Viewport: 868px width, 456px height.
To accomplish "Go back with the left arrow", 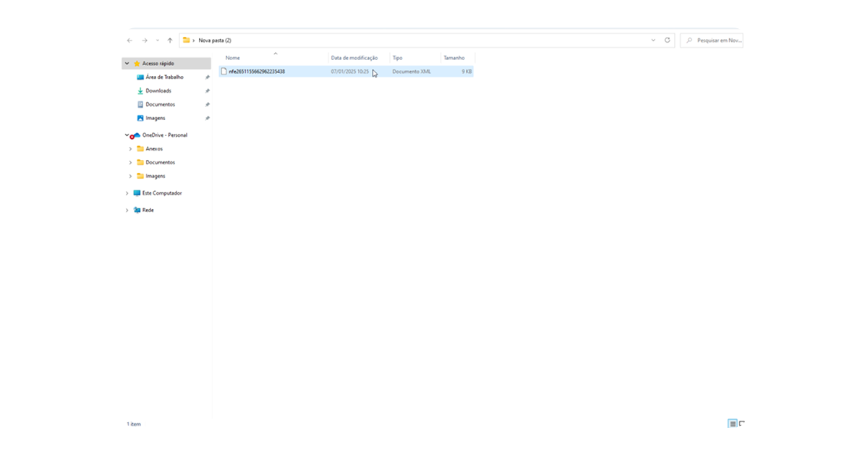I will [x=129, y=41].
